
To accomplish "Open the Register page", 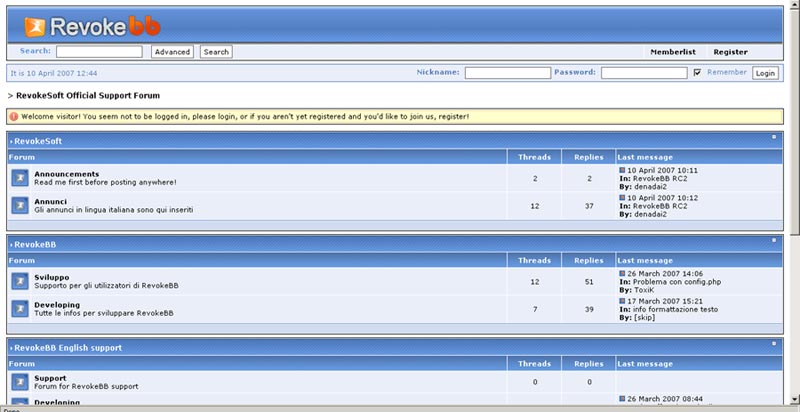I will (x=730, y=51).
